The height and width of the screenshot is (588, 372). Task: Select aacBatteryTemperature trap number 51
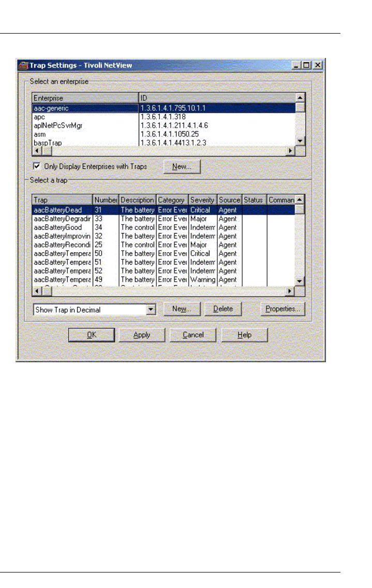[x=164, y=262]
